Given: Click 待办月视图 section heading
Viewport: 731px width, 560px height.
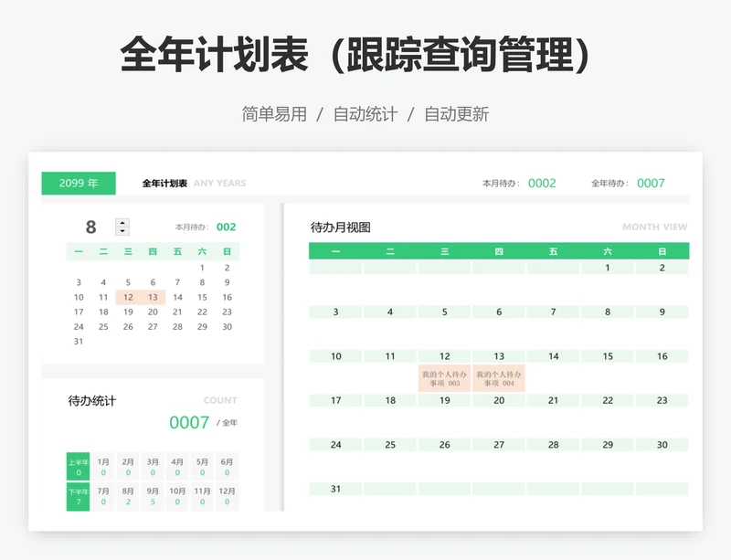Looking at the screenshot, I should pos(340,227).
